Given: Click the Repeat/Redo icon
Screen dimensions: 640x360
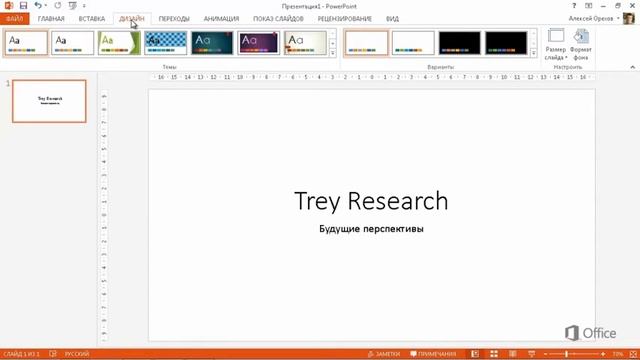Looking at the screenshot, I should point(58,6).
